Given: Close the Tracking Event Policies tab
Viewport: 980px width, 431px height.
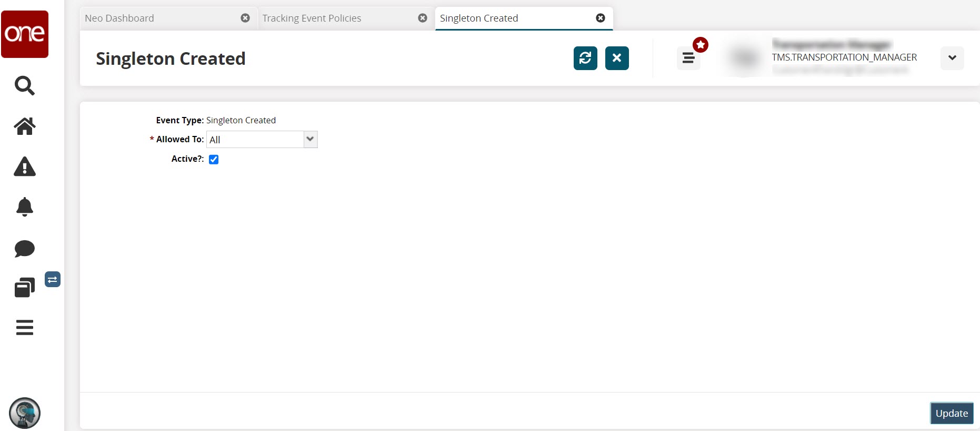Looking at the screenshot, I should pyautogui.click(x=423, y=18).
